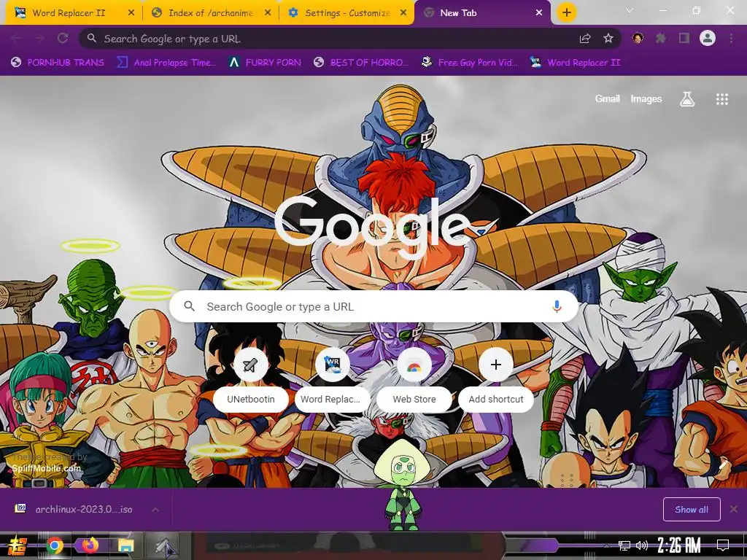Click the magnifier icon in search box
This screenshot has height=560, width=747.
pos(189,306)
